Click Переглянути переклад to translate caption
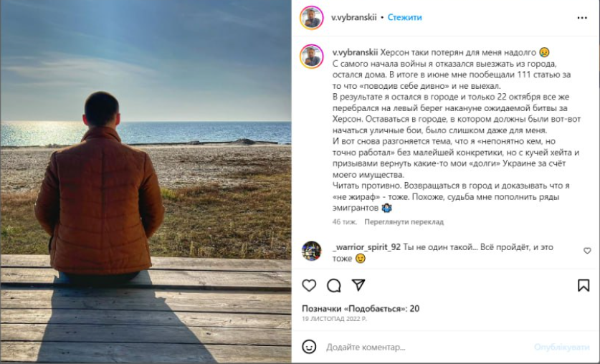This screenshot has height=364, width=600. click(404, 221)
